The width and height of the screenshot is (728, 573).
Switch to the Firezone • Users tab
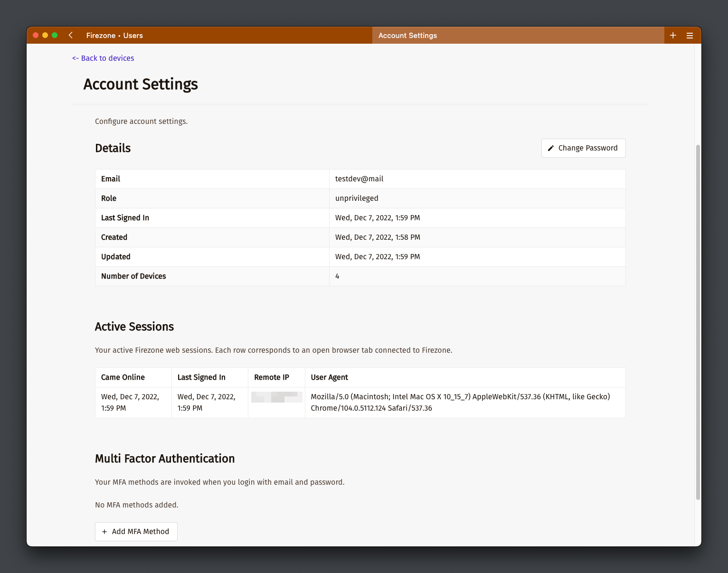[x=114, y=36]
